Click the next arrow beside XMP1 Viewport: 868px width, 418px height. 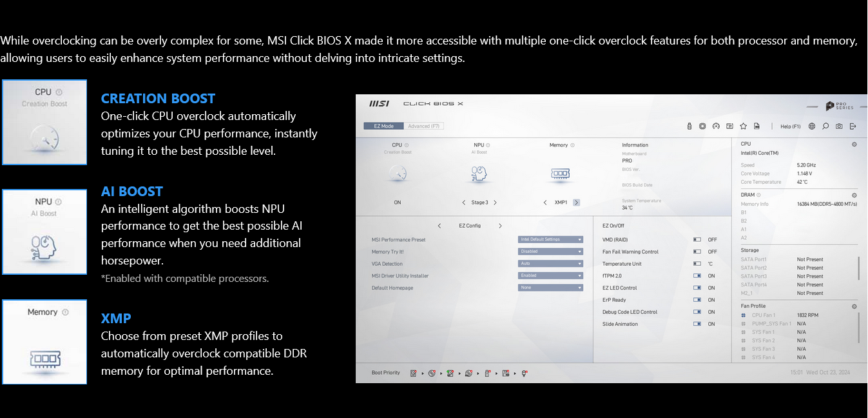576,203
